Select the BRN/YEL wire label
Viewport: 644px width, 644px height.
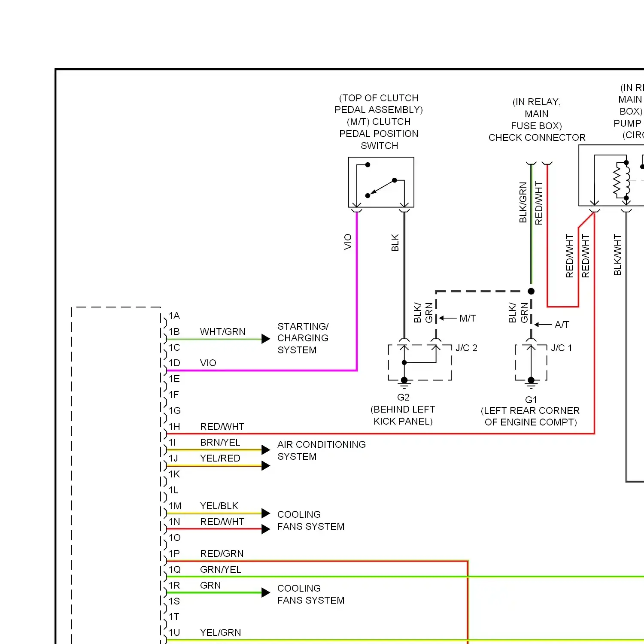coord(220,442)
